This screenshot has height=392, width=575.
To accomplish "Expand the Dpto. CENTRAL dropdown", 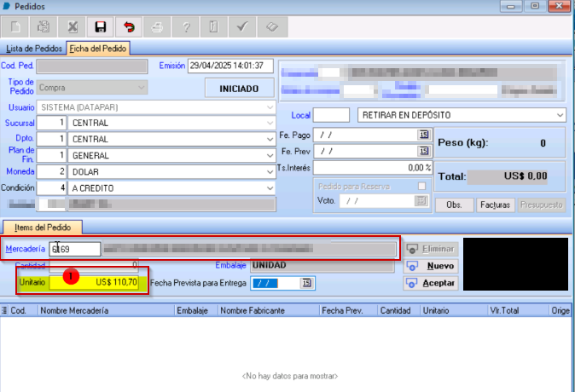I will pos(270,139).
